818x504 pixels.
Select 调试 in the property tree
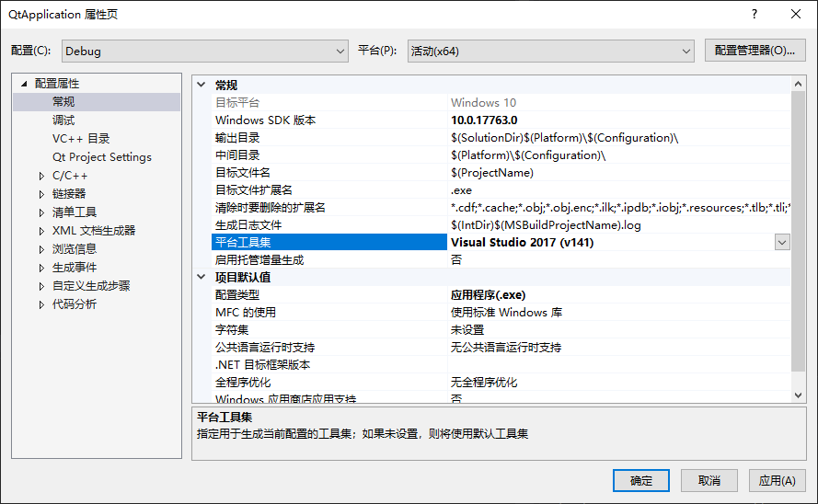pos(63,120)
